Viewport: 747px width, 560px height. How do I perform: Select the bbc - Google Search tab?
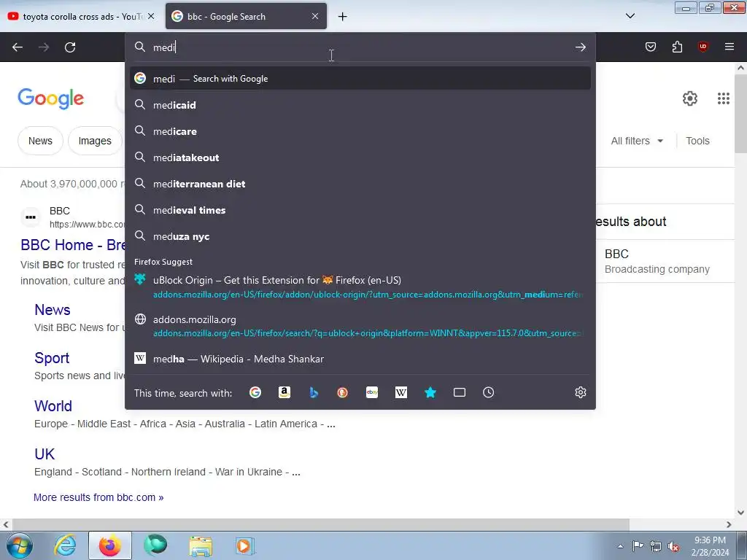tap(246, 16)
